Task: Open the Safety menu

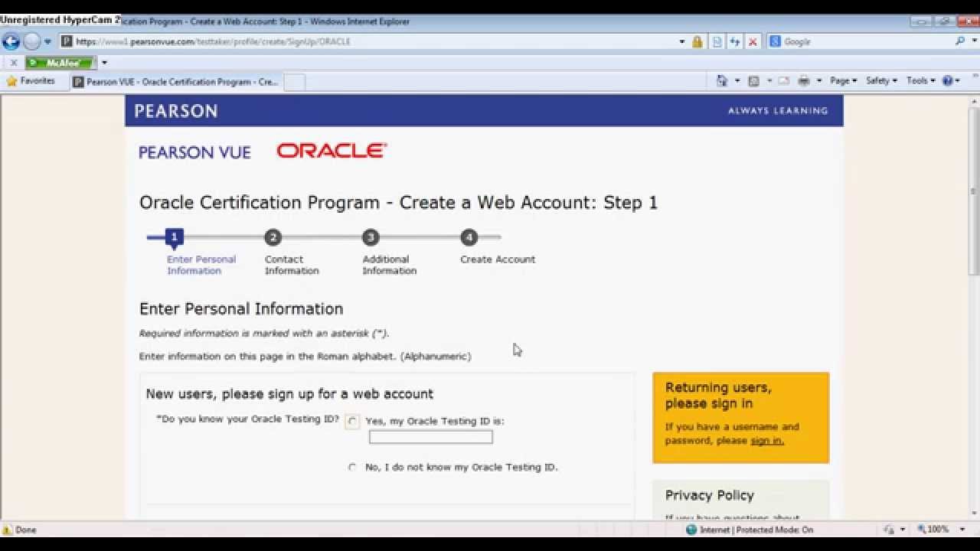Action: [x=881, y=80]
